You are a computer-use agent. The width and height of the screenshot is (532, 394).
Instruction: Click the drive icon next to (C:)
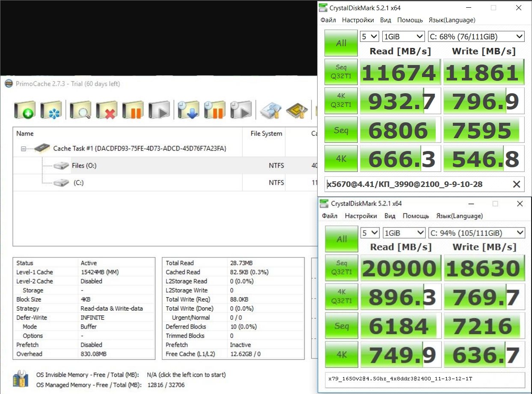coord(61,183)
